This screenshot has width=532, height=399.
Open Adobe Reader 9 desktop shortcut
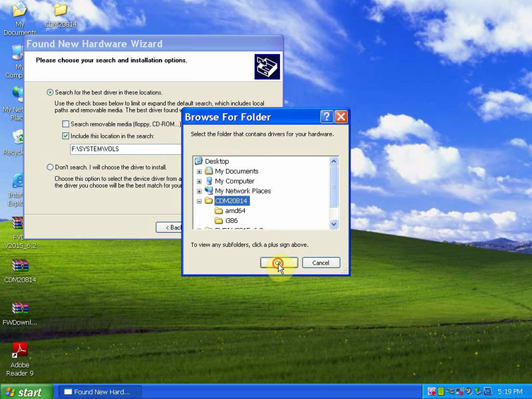point(20,350)
